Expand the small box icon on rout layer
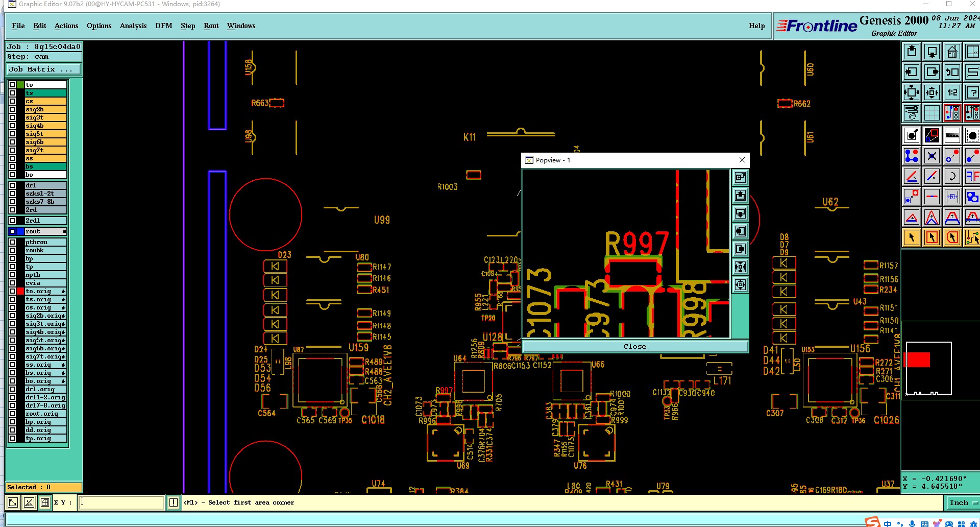The width and height of the screenshot is (980, 527). click(x=64, y=231)
